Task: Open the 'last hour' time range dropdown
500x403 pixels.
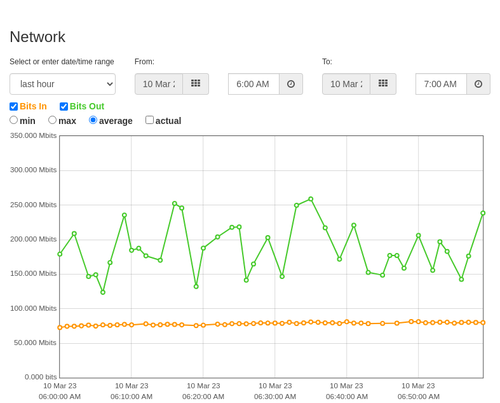Action: coord(63,84)
